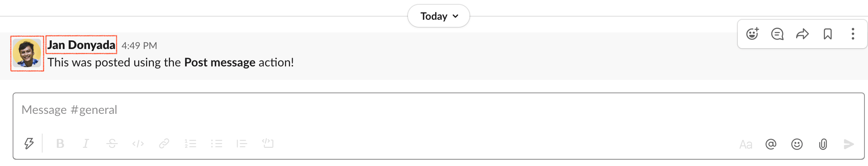
Task: Open the shortcuts lightning bolt menu
Action: (29, 143)
